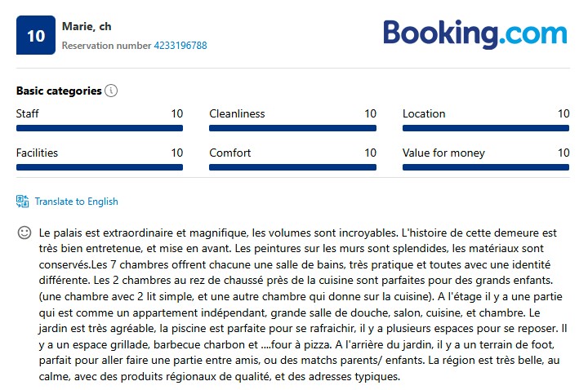Click the info icon beside Basic categories
The image size is (588, 390).
(112, 91)
